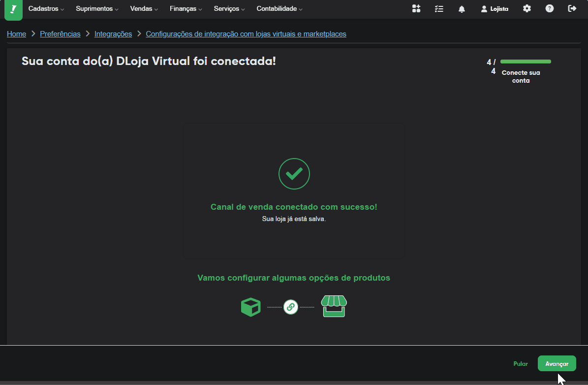Screen dimensions: 588x385
Task: Click the 4 / 4 step counter
Action: tap(492, 66)
